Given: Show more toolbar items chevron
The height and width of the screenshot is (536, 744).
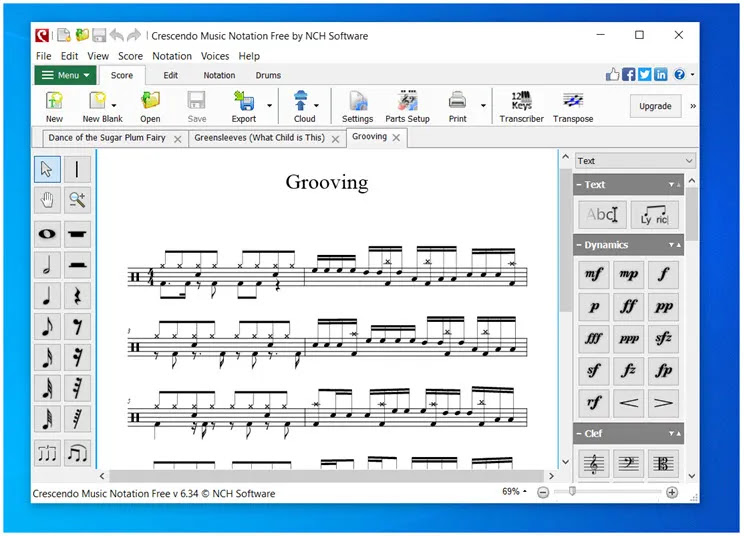Looking at the screenshot, I should coord(693,106).
